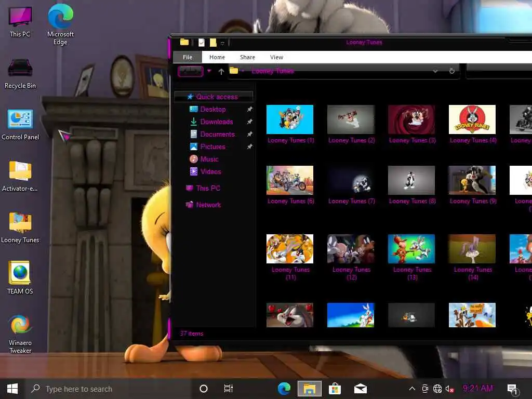Open Customize Quick Access Toolbar dropdown
532x399 pixels.
tap(222, 43)
